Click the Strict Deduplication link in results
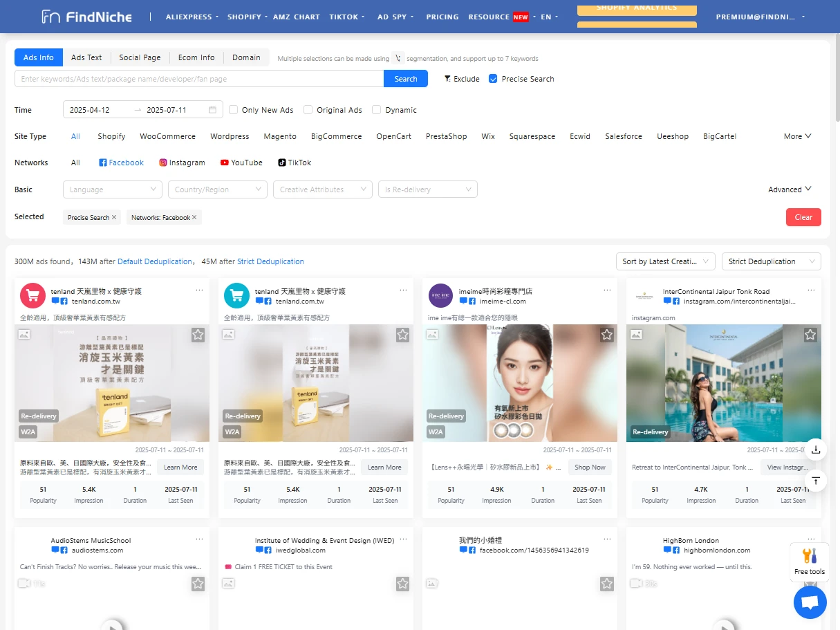This screenshot has width=840, height=630. click(x=270, y=261)
